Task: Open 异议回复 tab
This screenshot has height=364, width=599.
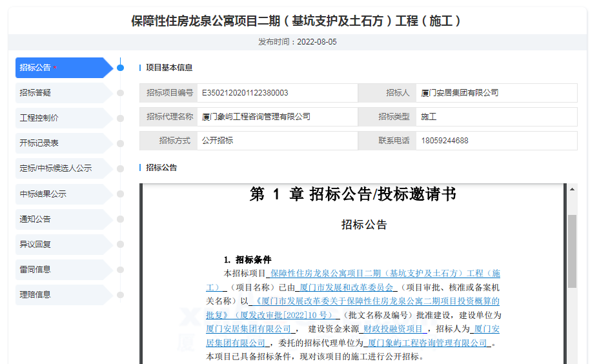Action: tap(61, 244)
